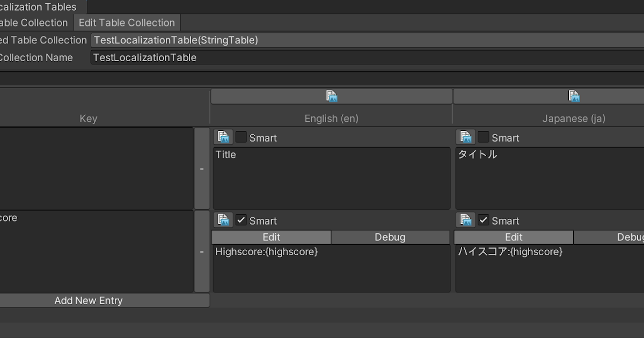Screen dimensions: 644x338
Task: Open metadata editor for English column header
Action: click(x=332, y=96)
